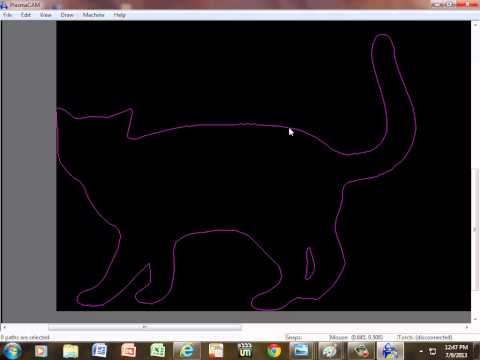
Task: Open the taskbar icon right of Internet Explorer
Action: pos(216,351)
